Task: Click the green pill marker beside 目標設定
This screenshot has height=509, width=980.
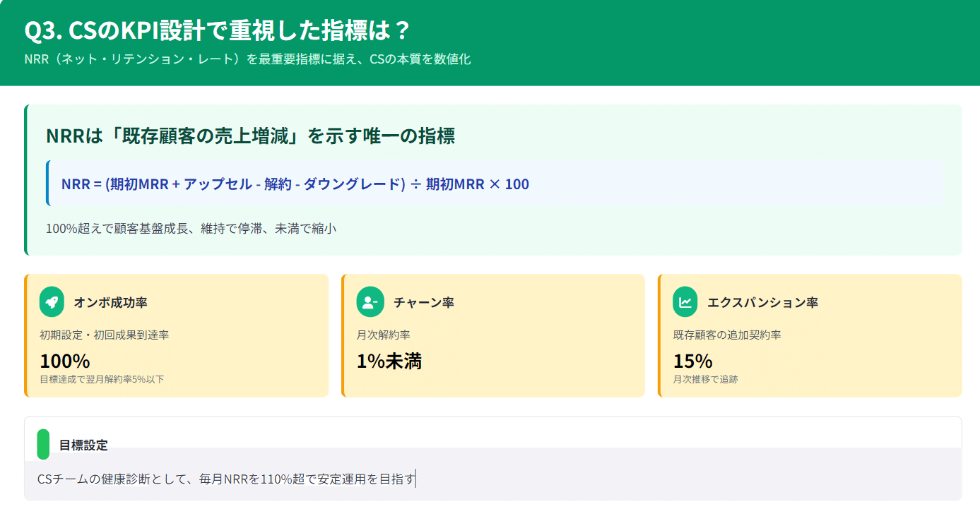Action: tap(43, 444)
